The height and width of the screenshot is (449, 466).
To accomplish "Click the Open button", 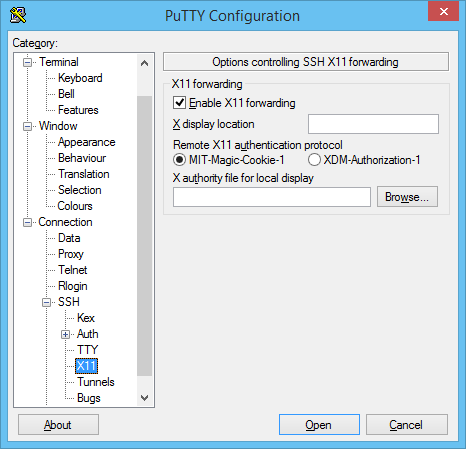I will click(319, 425).
